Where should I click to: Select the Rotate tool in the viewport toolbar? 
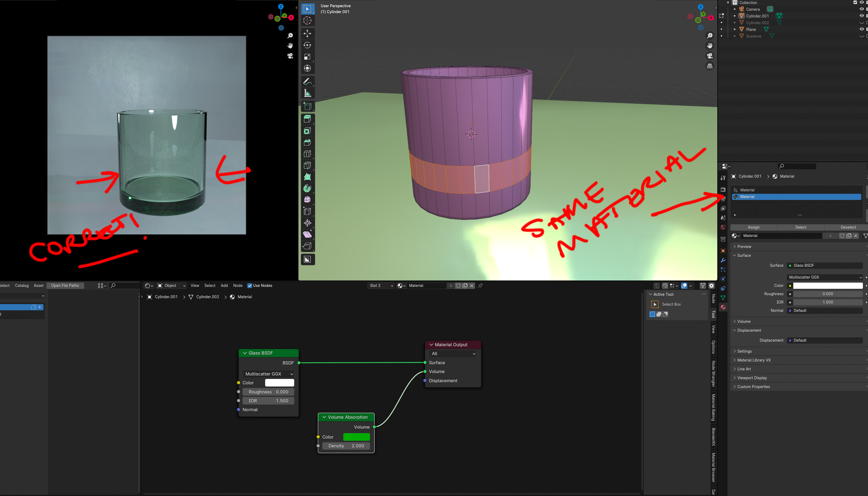click(x=308, y=45)
